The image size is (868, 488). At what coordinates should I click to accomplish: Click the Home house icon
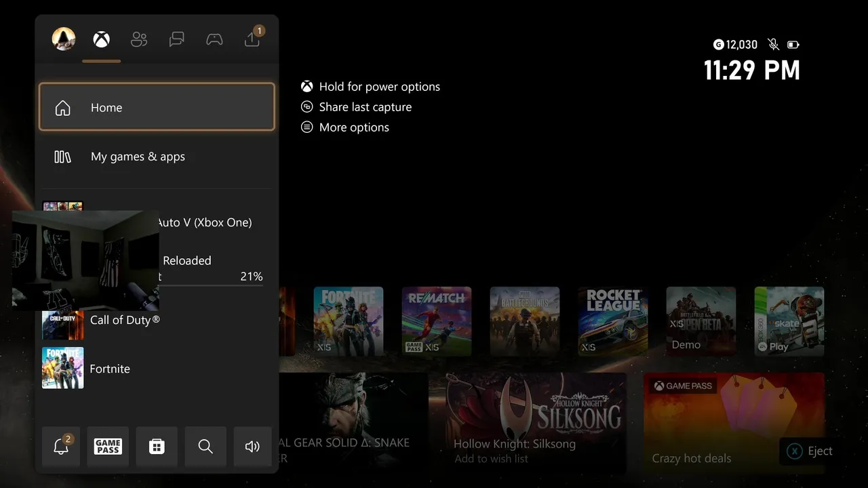point(62,108)
